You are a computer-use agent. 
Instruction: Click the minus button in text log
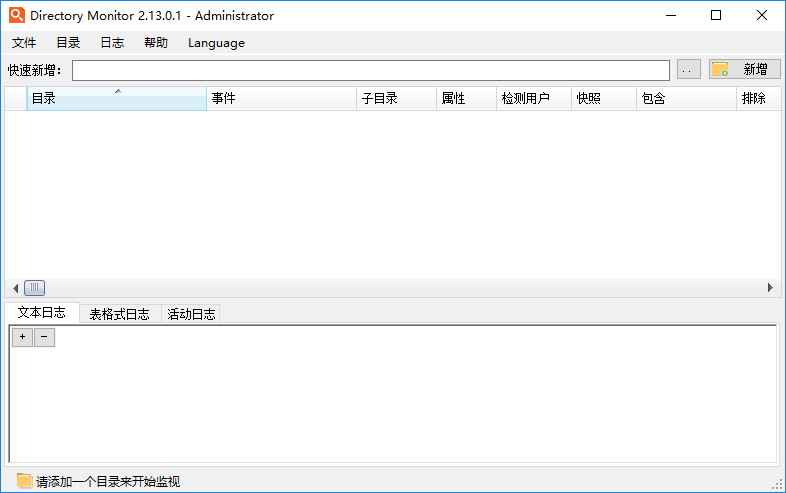pos(44,338)
